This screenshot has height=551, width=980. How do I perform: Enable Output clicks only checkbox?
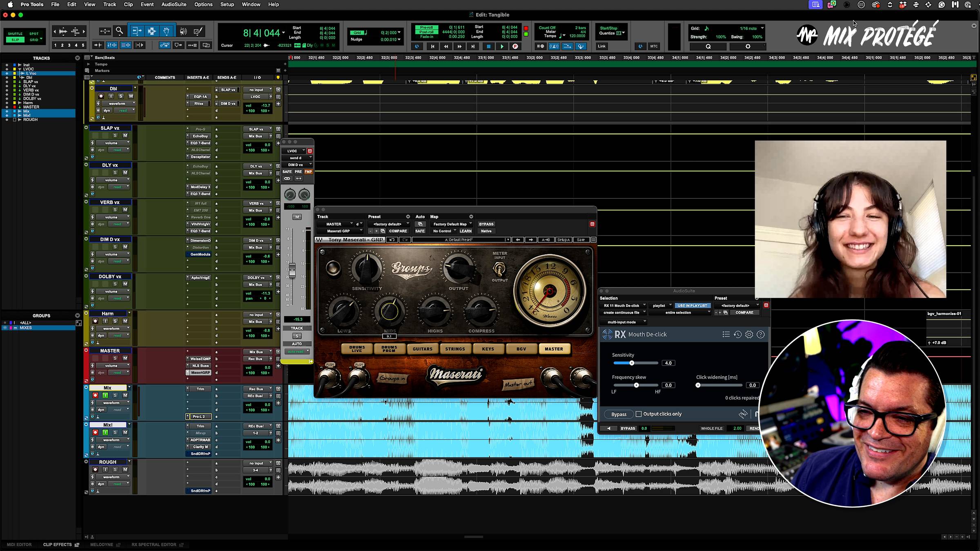coord(639,414)
